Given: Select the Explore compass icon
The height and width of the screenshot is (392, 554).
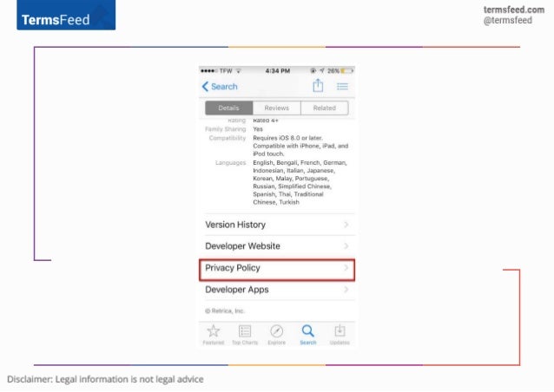Looking at the screenshot, I should [276, 331].
